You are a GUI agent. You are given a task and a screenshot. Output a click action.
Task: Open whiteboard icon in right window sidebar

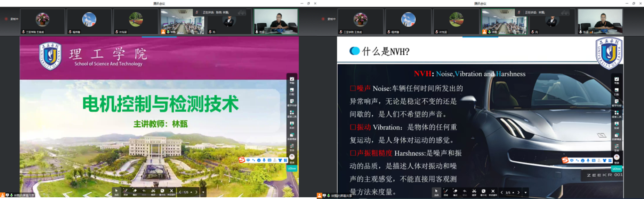(x=617, y=91)
